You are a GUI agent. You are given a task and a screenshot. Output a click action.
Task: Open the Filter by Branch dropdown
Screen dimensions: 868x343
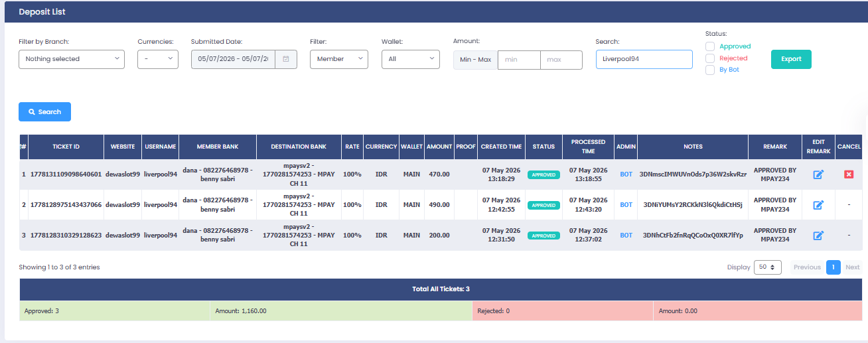coord(72,59)
